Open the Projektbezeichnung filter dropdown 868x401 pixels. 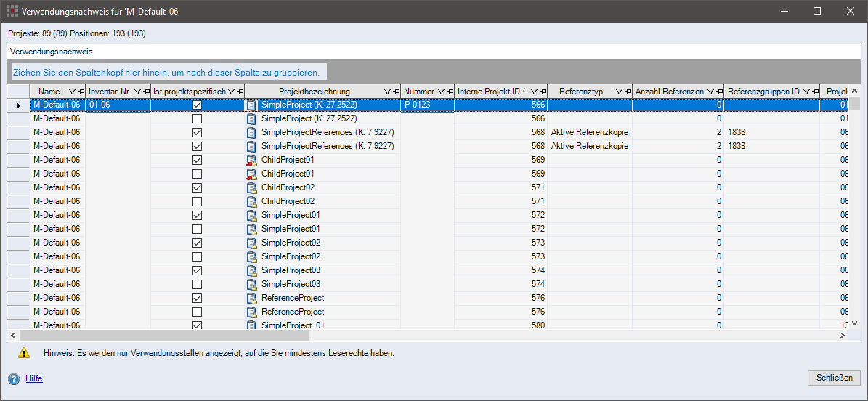386,91
